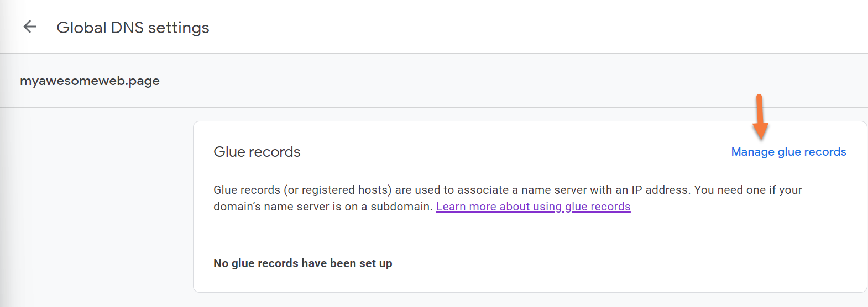Click "glue records" at the end of the Learn more link
The width and height of the screenshot is (868, 307).
coord(598,207)
